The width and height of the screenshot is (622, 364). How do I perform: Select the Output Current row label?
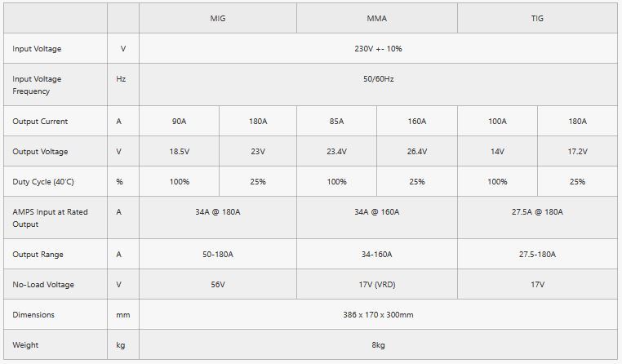tap(56, 121)
